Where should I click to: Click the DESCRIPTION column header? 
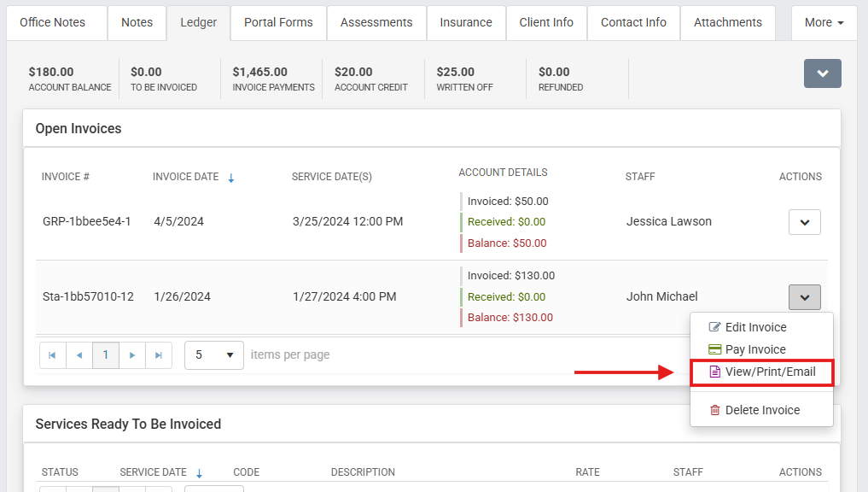coord(363,472)
